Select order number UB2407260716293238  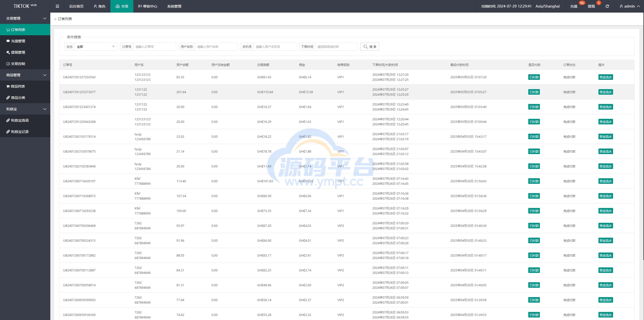coord(79,211)
